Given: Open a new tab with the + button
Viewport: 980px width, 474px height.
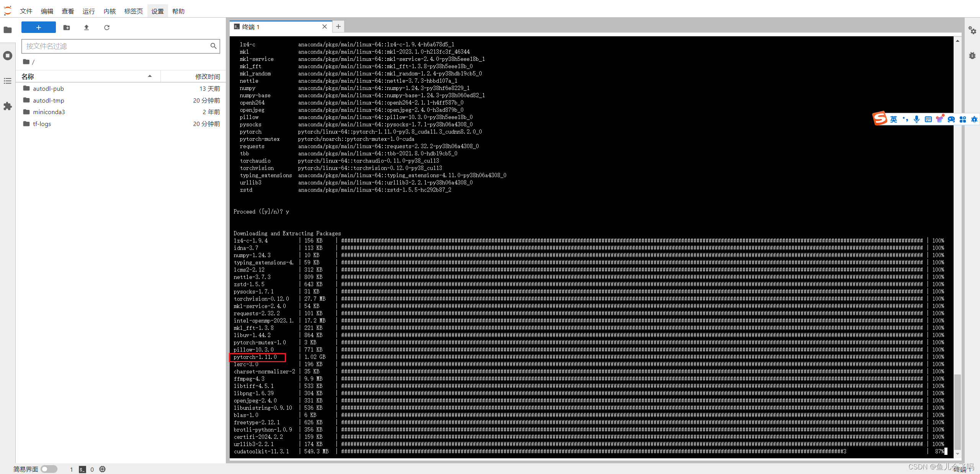Looking at the screenshot, I should (x=338, y=26).
